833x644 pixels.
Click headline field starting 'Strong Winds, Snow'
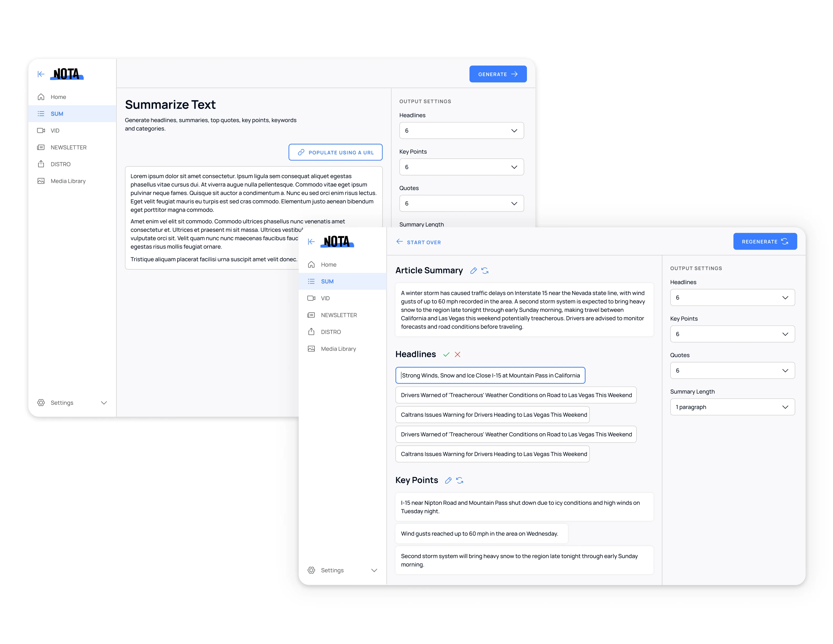[490, 375]
